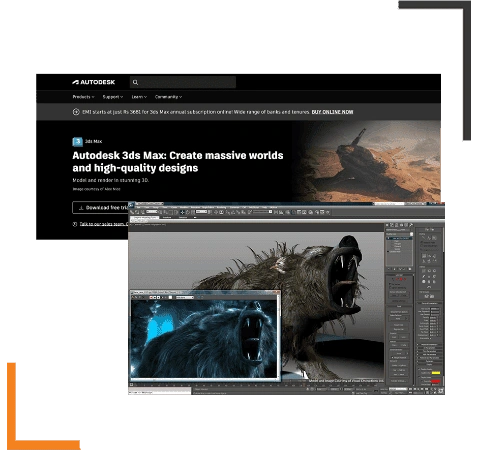Switch to Selection ribbon tab

183,217
